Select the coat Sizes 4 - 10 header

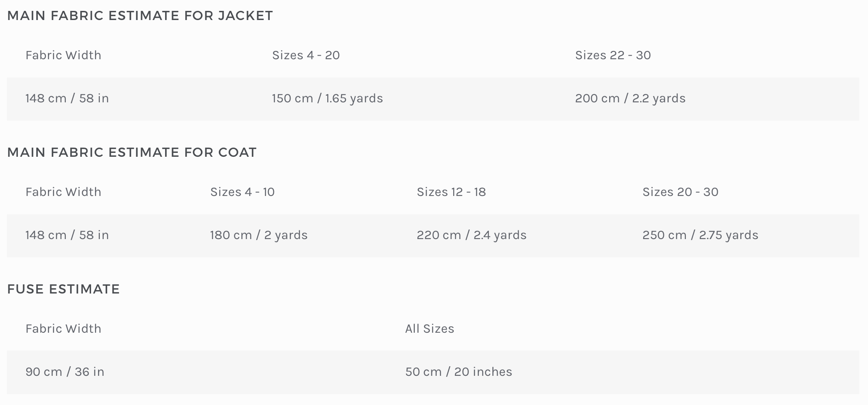click(x=242, y=192)
